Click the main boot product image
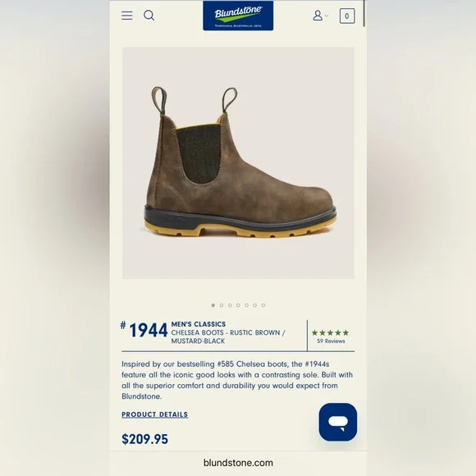This screenshot has width=476, height=476. [238, 162]
